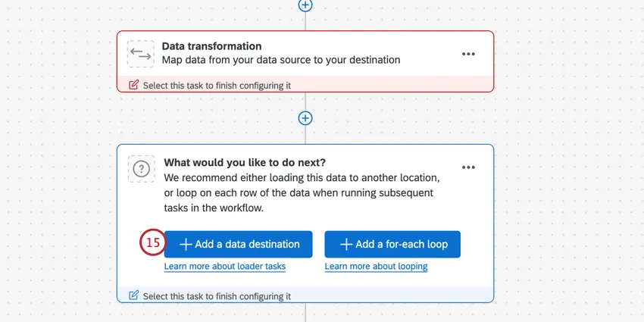Click the step 15 circle marker
The image size is (644, 322).
(152, 243)
